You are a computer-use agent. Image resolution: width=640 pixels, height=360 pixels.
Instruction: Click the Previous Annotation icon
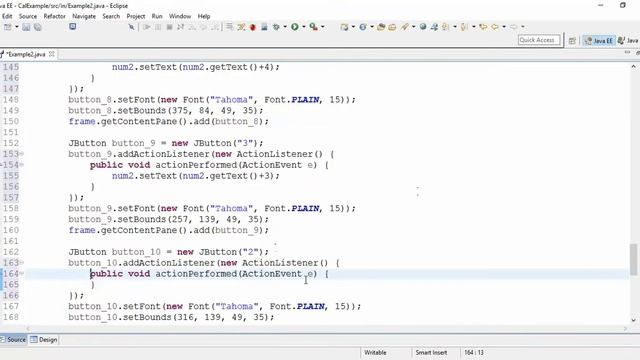[464, 27]
